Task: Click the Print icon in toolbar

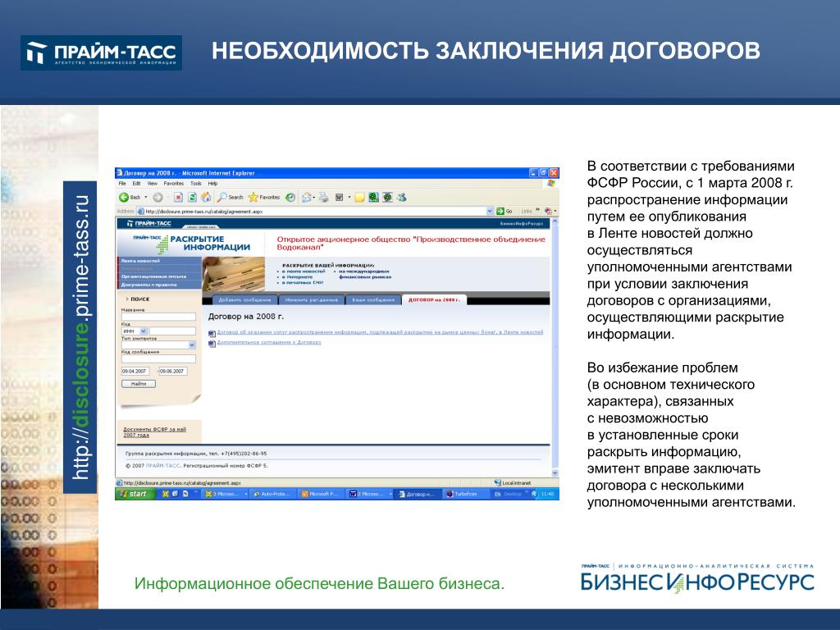Action: pyautogui.click(x=323, y=197)
